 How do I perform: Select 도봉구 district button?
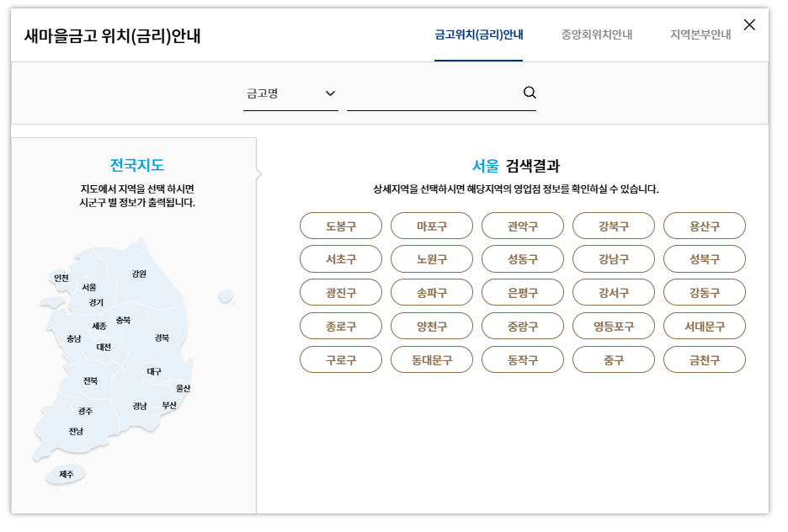click(341, 226)
